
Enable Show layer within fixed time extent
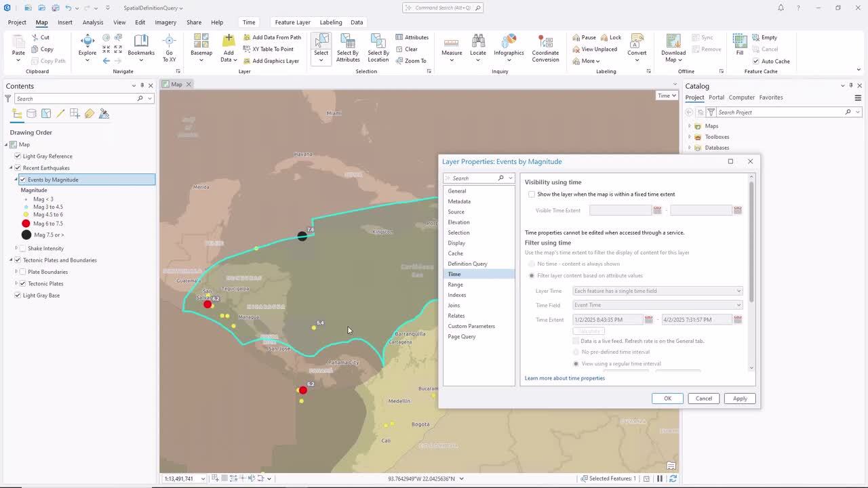[x=532, y=195]
